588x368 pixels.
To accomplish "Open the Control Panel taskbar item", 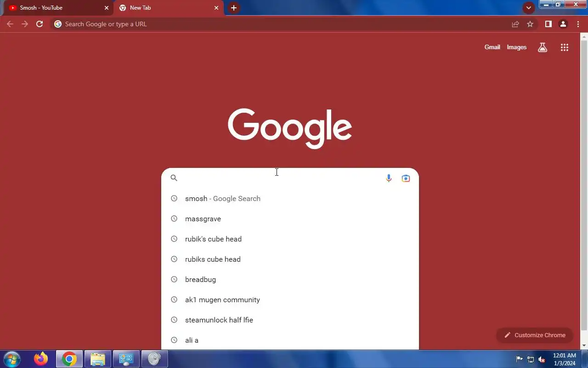I will click(126, 359).
